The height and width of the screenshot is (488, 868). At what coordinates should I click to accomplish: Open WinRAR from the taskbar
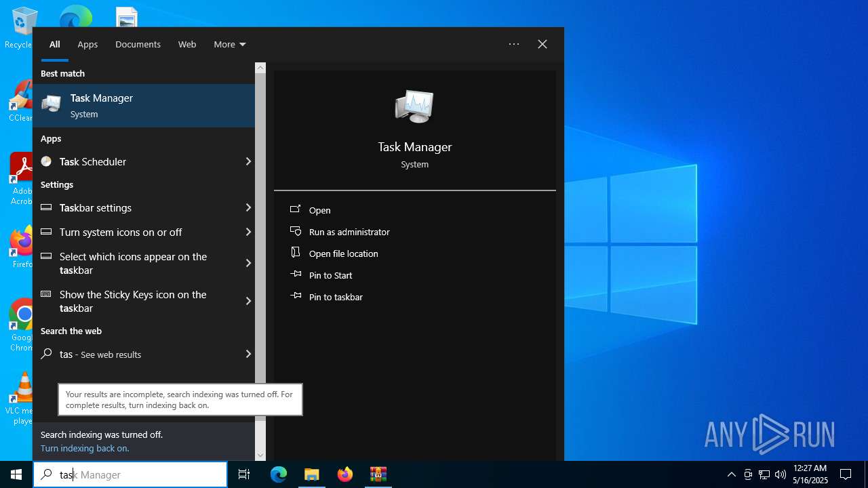tap(378, 474)
